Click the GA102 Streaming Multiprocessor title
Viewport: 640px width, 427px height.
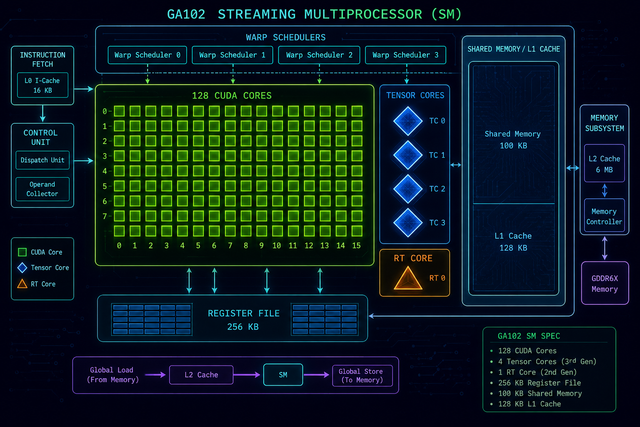[x=314, y=14]
